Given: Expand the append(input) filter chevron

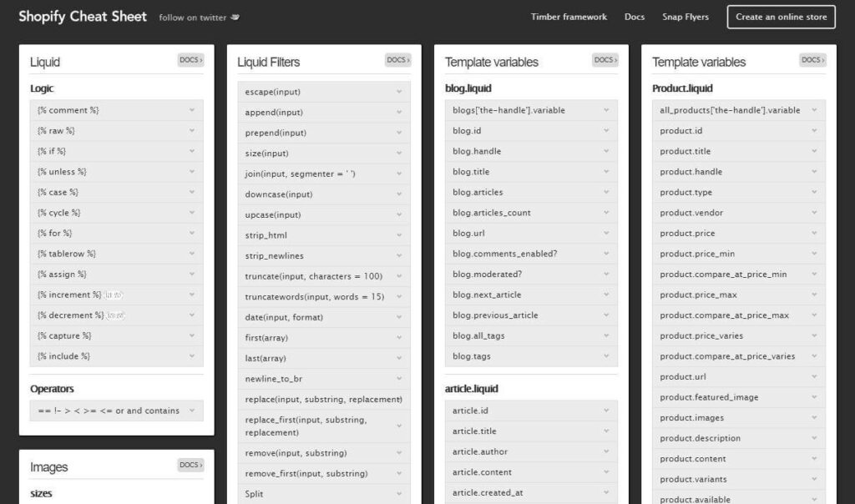Looking at the screenshot, I should pyautogui.click(x=399, y=113).
